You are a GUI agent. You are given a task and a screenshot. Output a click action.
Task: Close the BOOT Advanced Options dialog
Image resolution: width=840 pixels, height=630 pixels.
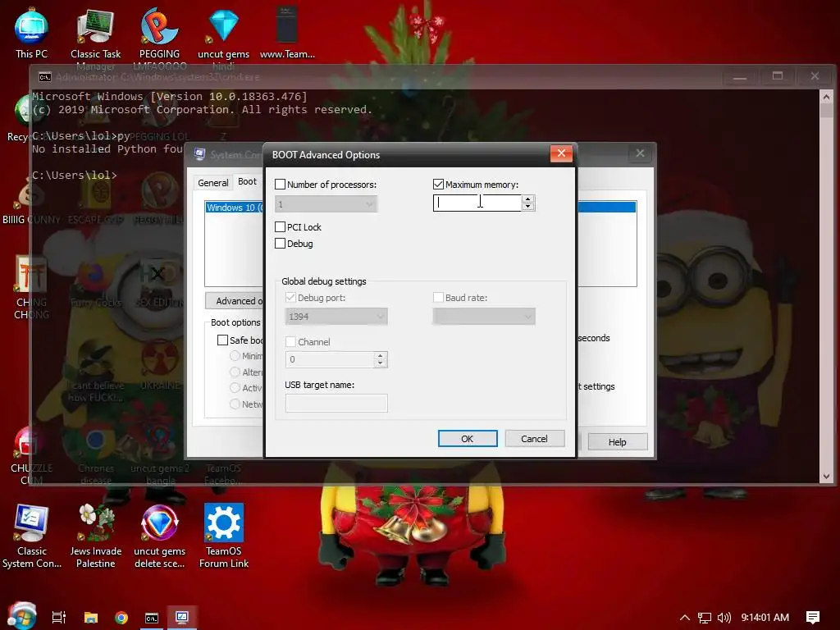[x=561, y=153]
